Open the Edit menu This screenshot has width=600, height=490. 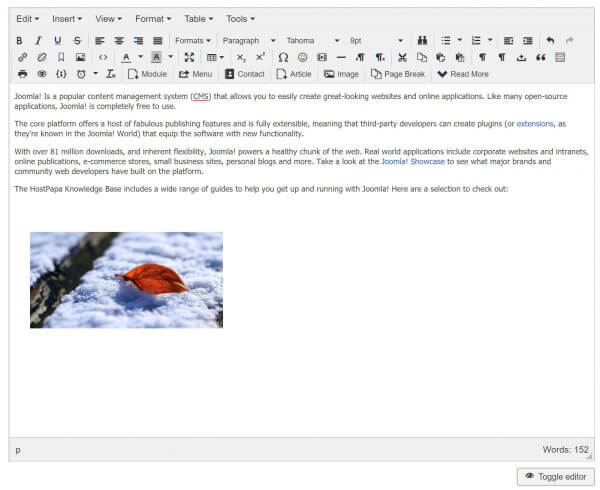[x=28, y=19]
